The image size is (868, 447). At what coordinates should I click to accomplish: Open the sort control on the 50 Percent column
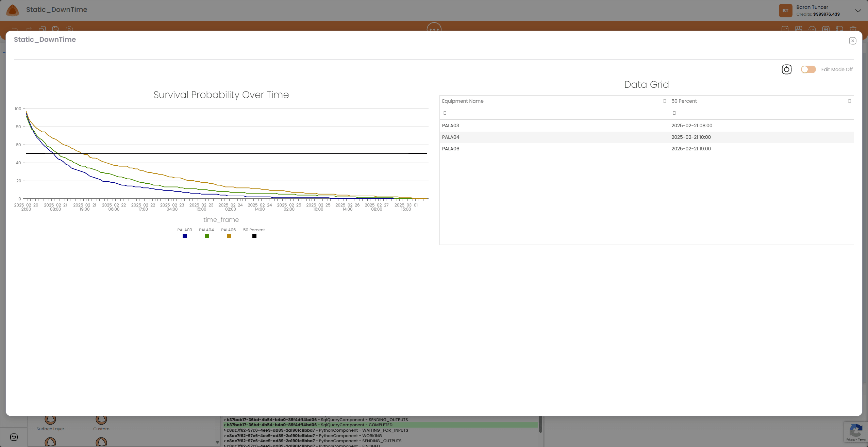(849, 101)
